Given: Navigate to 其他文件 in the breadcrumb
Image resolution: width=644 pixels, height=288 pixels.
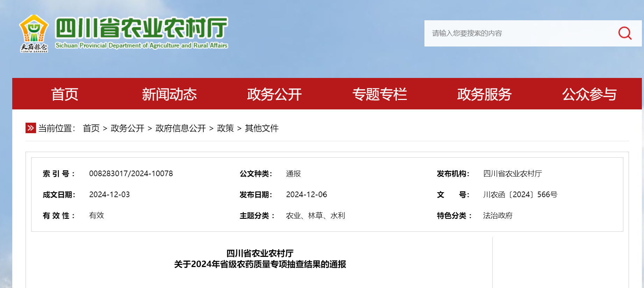Looking at the screenshot, I should pyautogui.click(x=262, y=128).
